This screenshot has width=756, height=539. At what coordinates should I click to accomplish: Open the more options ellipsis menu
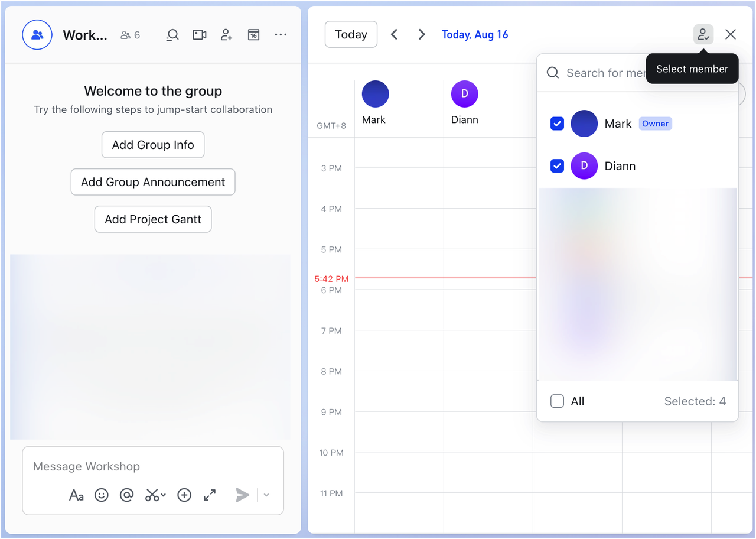coord(281,35)
